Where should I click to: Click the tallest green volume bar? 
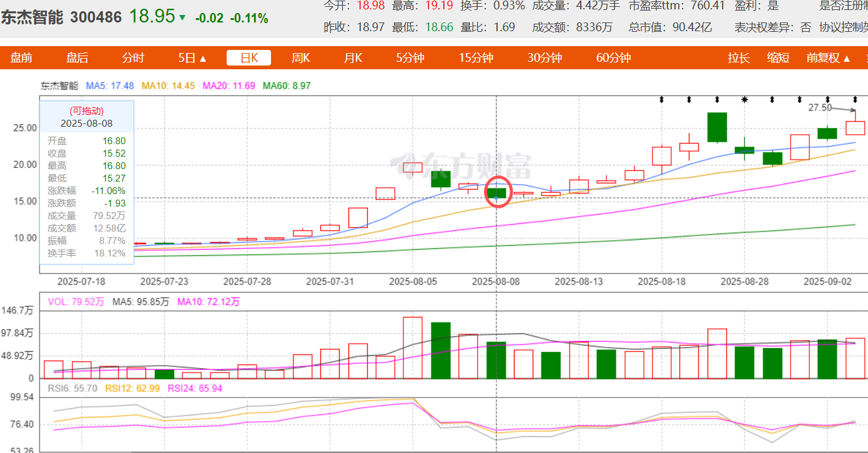(x=441, y=350)
